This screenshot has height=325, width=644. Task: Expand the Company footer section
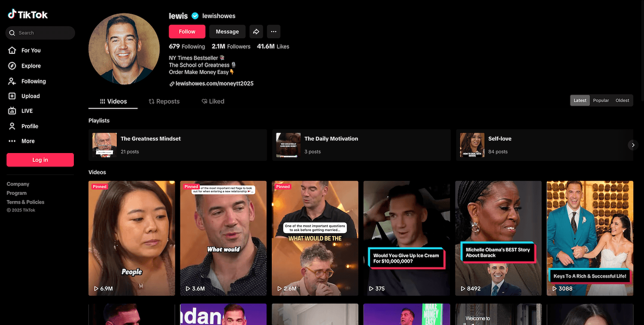pos(18,184)
